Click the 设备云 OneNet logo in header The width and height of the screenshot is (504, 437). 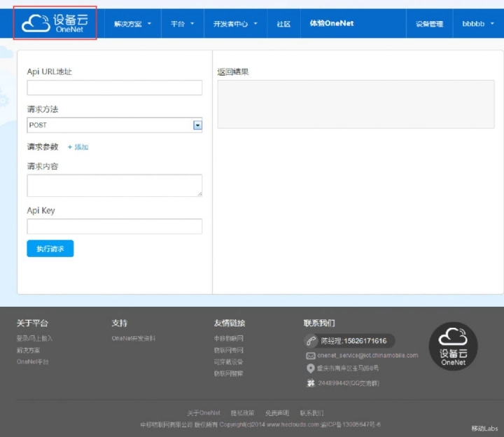tap(55, 22)
